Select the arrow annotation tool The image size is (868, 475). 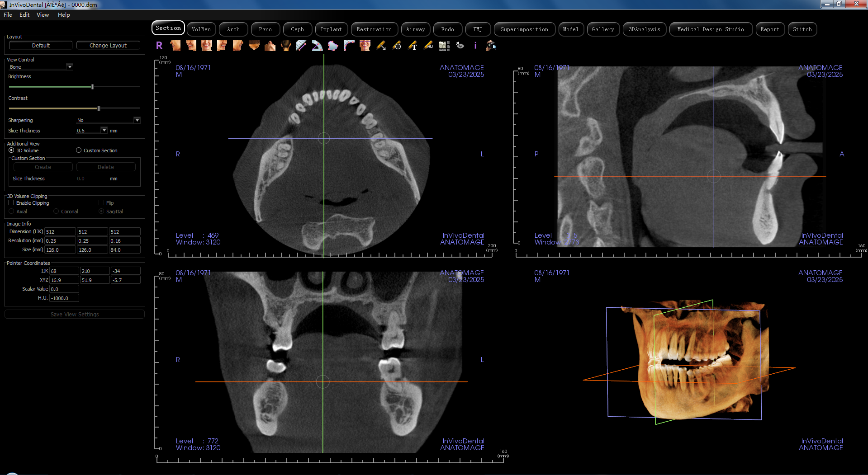pyautogui.click(x=381, y=46)
